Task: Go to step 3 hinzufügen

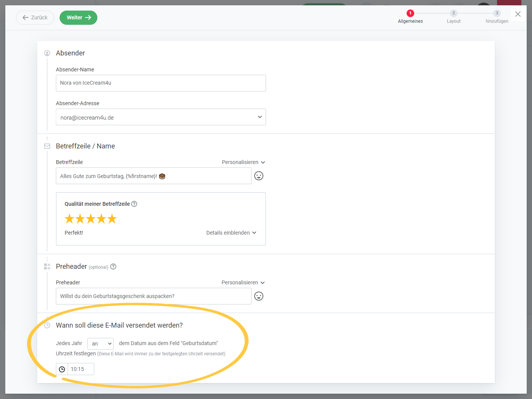Action: click(x=497, y=17)
